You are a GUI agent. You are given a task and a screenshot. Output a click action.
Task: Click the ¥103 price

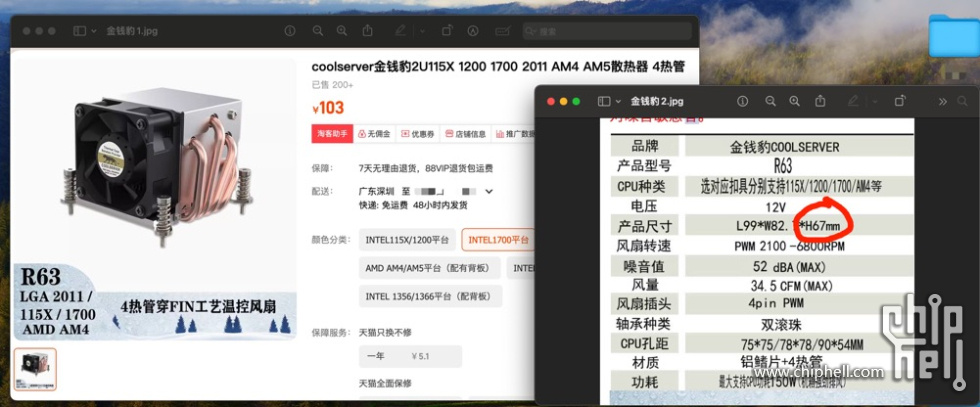click(328, 108)
